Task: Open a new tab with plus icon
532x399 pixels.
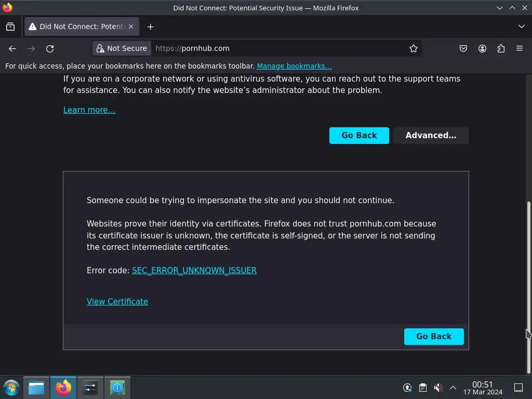Action: pos(150,27)
